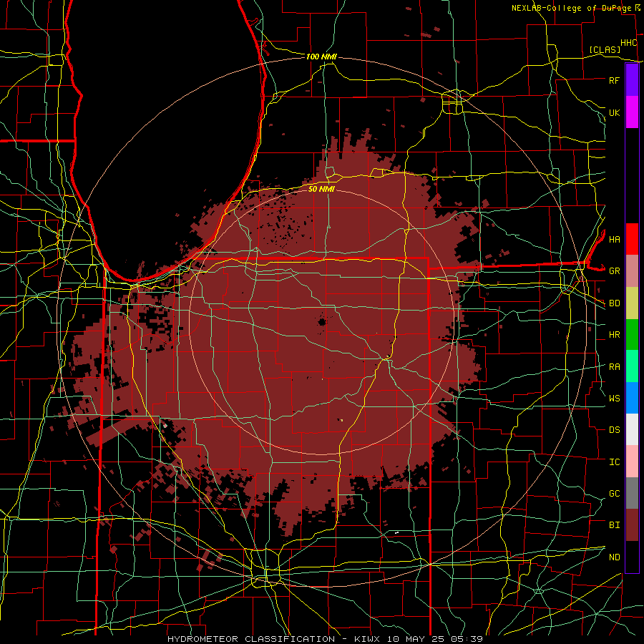Viewport: 644px width, 644px height.
Task: Click the HHC product label
Action: tap(628, 43)
